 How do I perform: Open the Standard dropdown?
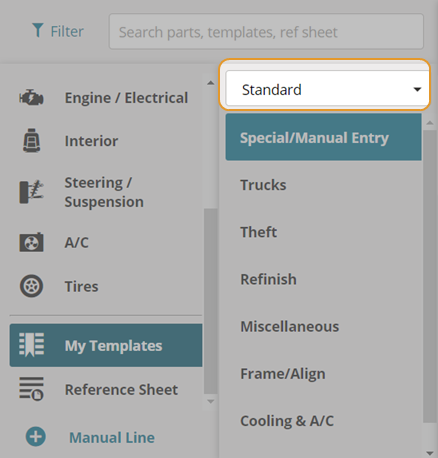coord(327,89)
